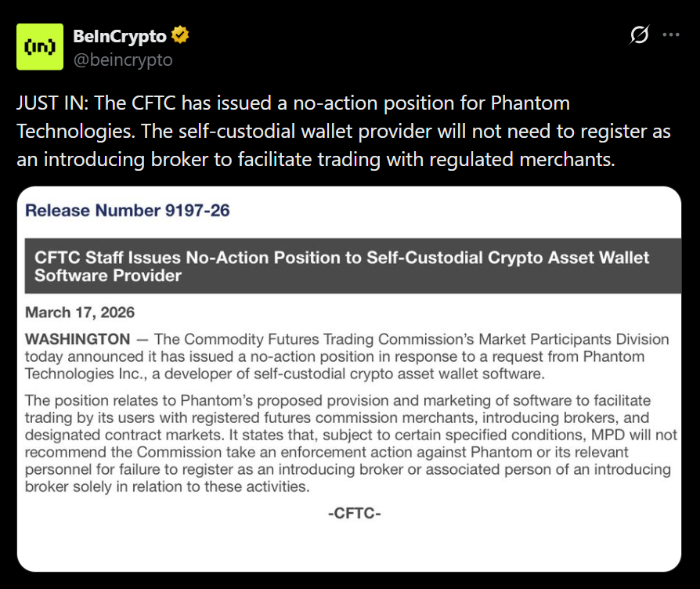Click the BeInCrypto display name
700x589 pixels.
(x=119, y=36)
